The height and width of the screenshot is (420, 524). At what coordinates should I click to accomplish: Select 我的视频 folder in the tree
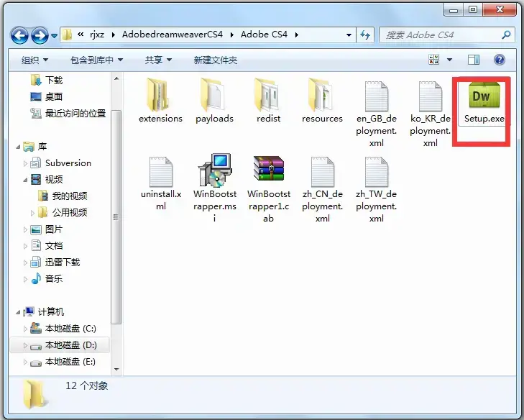click(70, 196)
